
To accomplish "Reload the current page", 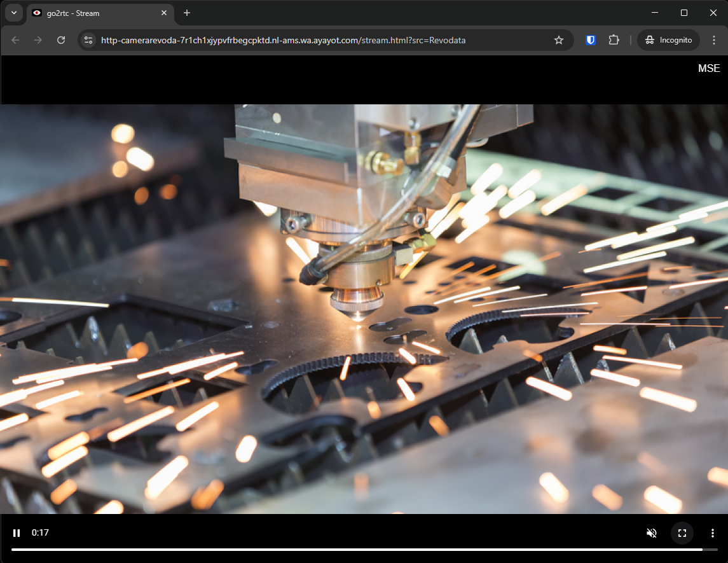I will tap(61, 40).
